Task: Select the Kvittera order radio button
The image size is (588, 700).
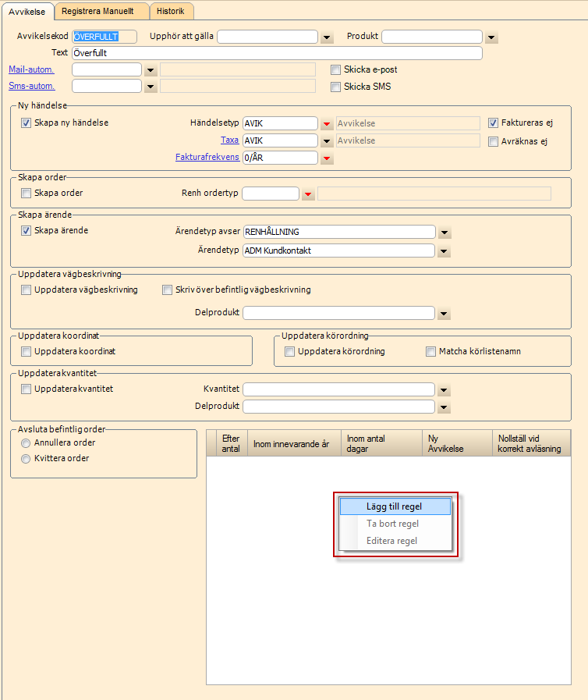Action: point(26,459)
